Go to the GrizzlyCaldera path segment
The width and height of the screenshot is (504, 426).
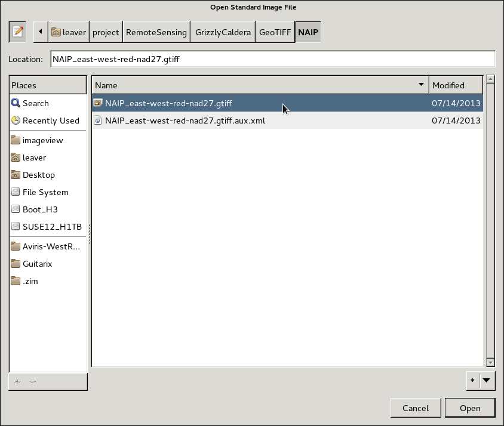point(223,32)
